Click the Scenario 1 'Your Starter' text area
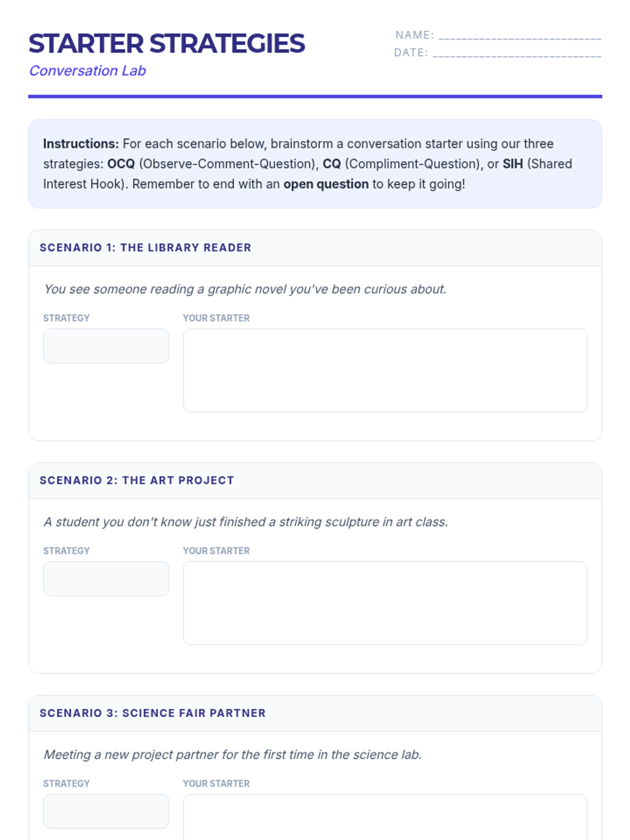The width and height of the screenshot is (630, 840). pos(385,370)
